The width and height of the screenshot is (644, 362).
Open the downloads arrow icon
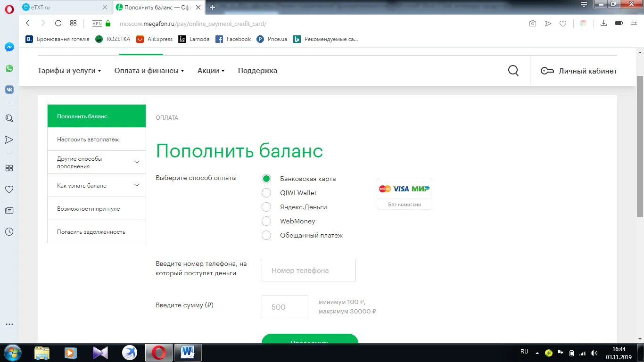603,23
